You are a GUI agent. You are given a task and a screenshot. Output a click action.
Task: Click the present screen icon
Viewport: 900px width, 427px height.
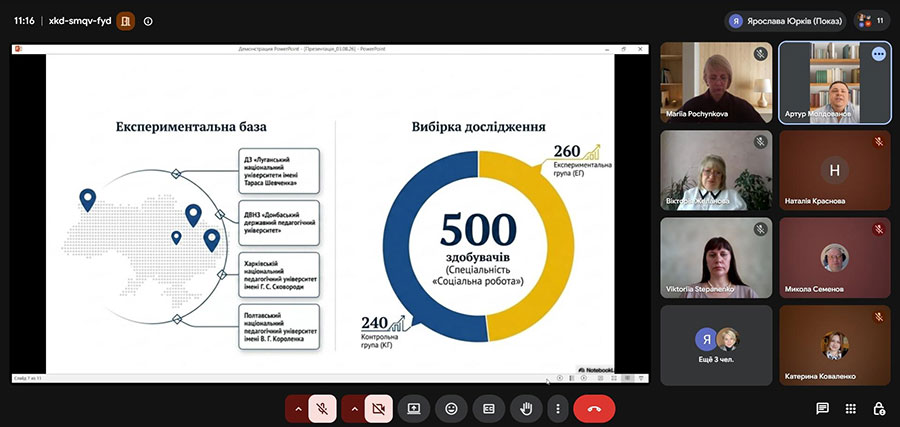[414, 409]
